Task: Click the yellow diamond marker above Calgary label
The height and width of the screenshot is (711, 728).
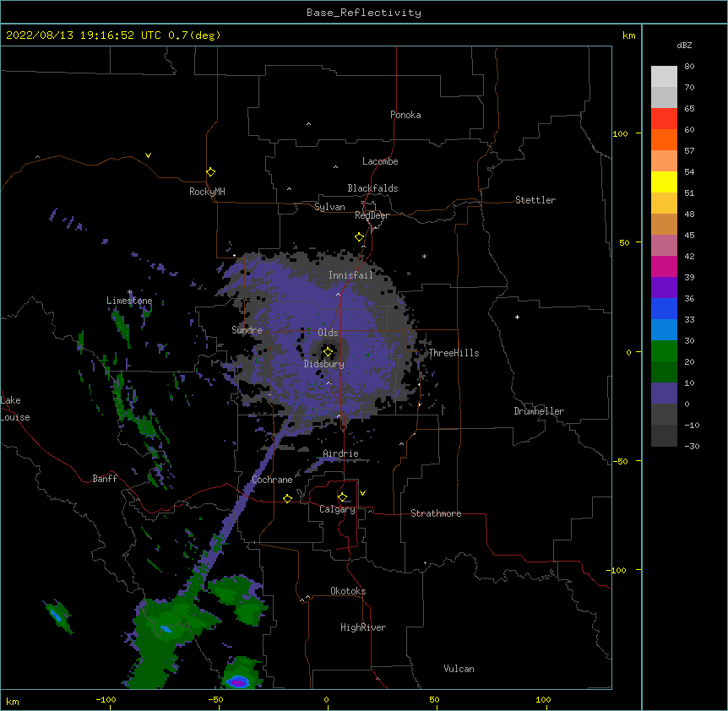Action: coord(342,497)
